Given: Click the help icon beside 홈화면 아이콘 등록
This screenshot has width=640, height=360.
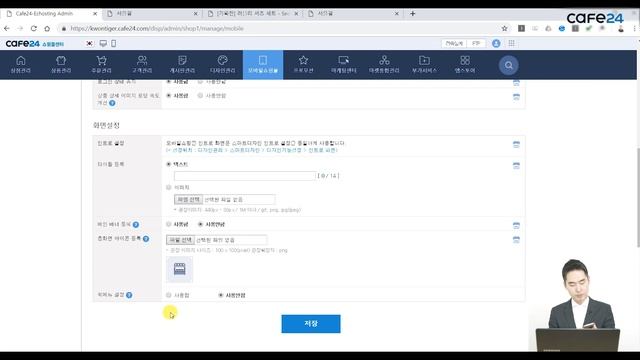Looking at the screenshot, I should pyautogui.click(x=146, y=239).
